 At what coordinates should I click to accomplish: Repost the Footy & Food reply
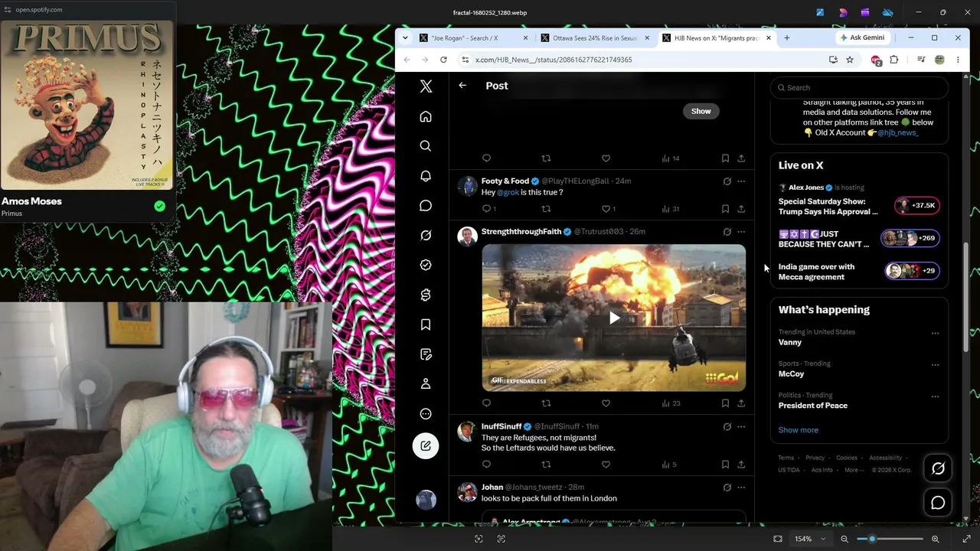(546, 208)
